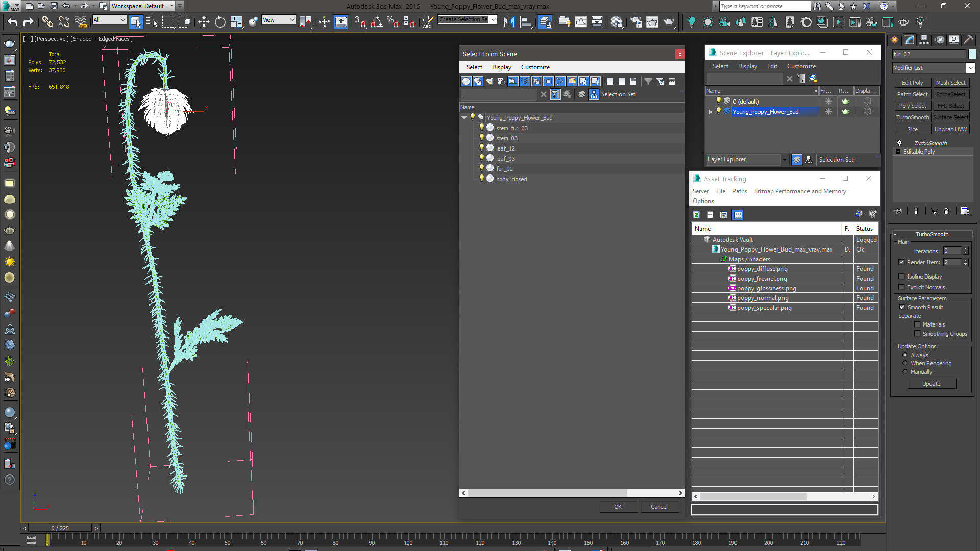Screen dimensions: 980x551
Task: Click Cancel in Select From Scene
Action: 659,507
